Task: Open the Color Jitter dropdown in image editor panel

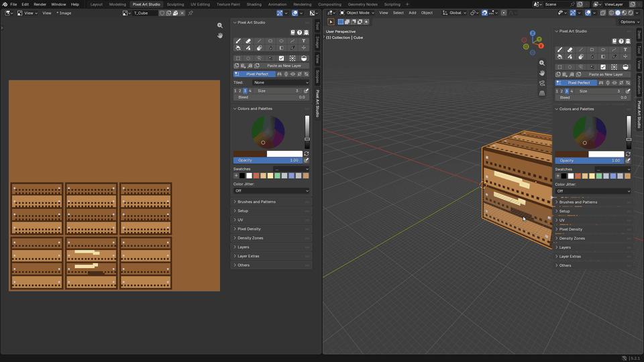Action: click(x=272, y=191)
